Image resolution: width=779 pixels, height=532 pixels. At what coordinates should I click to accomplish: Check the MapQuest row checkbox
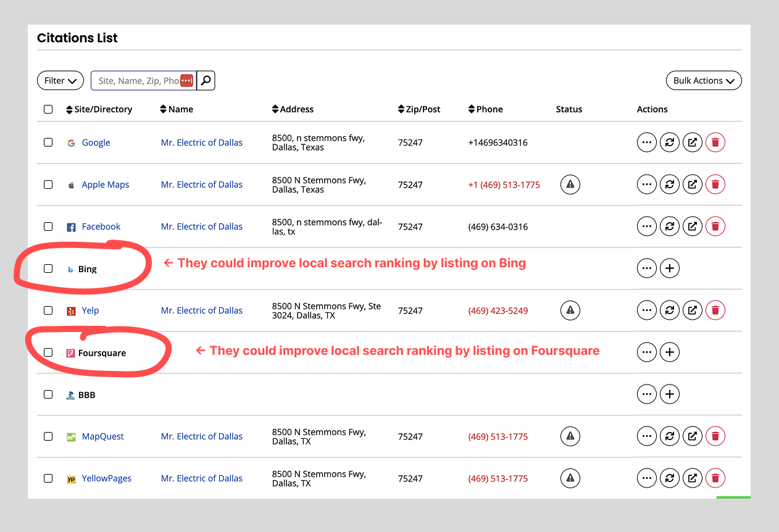[48, 436]
